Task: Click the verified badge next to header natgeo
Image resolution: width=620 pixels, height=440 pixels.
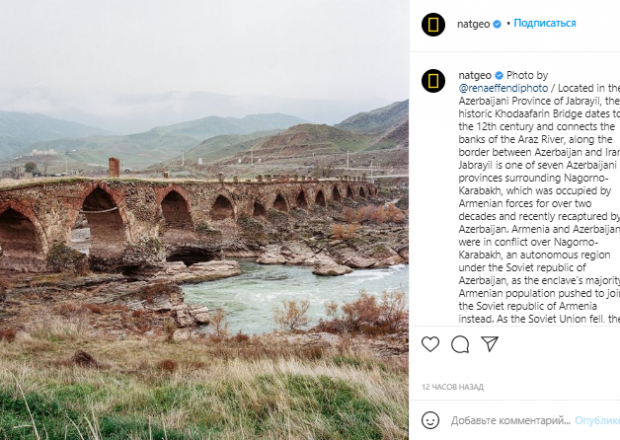Action: coord(497,24)
